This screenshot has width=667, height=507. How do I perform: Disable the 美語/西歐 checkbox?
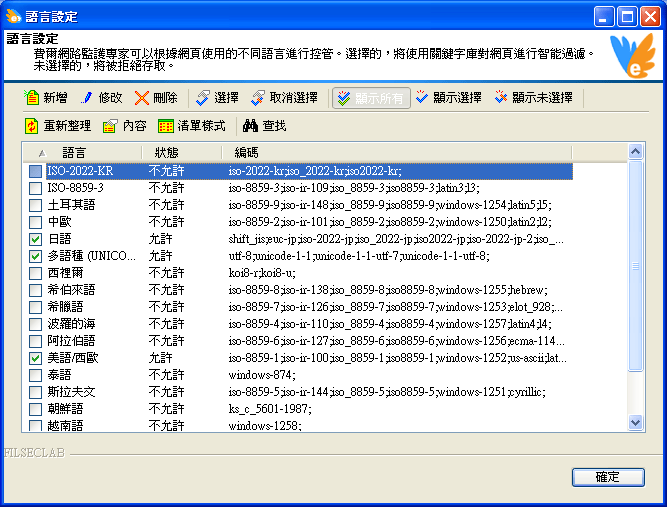point(36,357)
